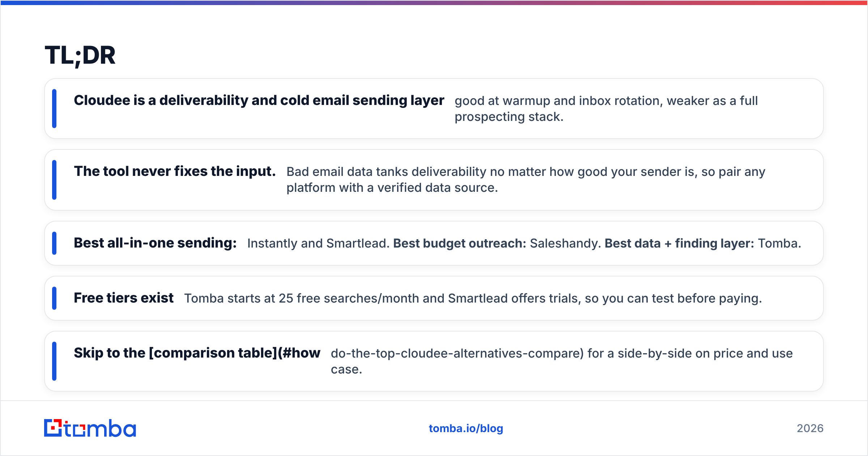Click the 'tomba' wordmark text in footer
The width and height of the screenshot is (868, 456).
[x=100, y=428]
